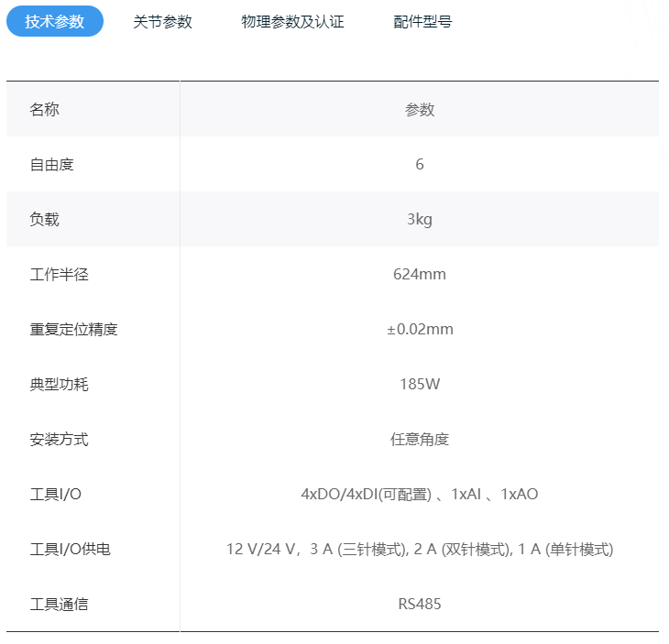669x644 pixels.
Task: Click the 3kg payload value
Action: 420,220
